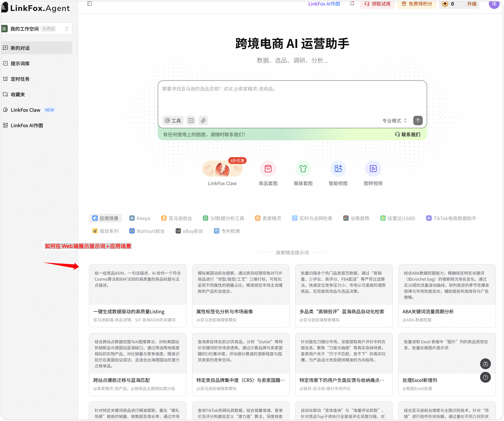The width and height of the screenshot is (504, 421).
Task: Click the prompt template icon beside 工具
Action: 191,120
